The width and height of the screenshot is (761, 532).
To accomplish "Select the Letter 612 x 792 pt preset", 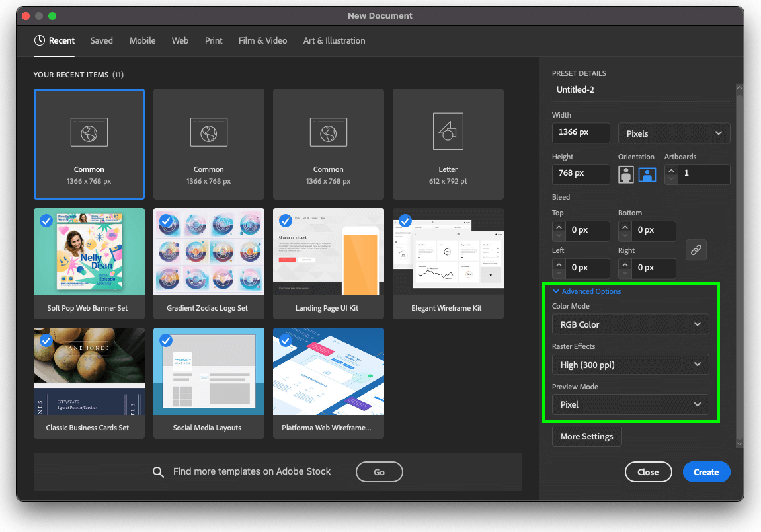I will (448, 144).
